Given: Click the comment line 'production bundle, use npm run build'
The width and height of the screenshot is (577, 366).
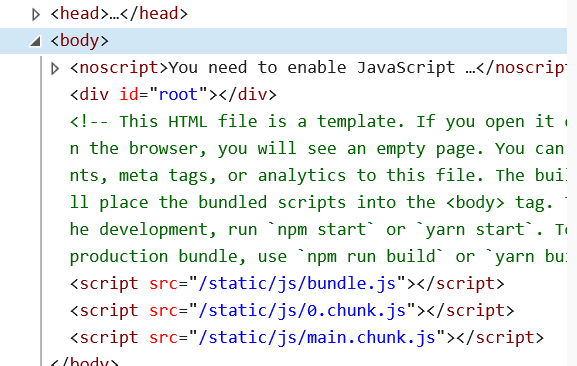Looking at the screenshot, I should 318,256.
